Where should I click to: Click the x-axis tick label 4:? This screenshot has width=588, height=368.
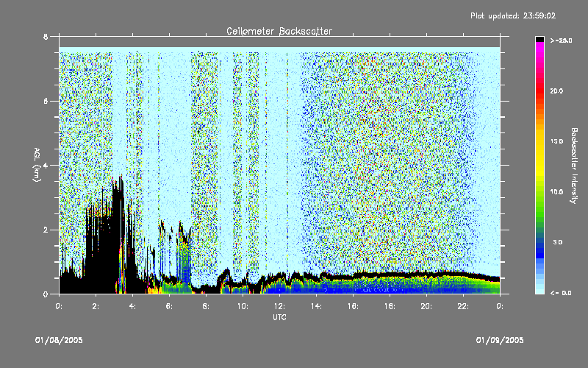click(132, 306)
